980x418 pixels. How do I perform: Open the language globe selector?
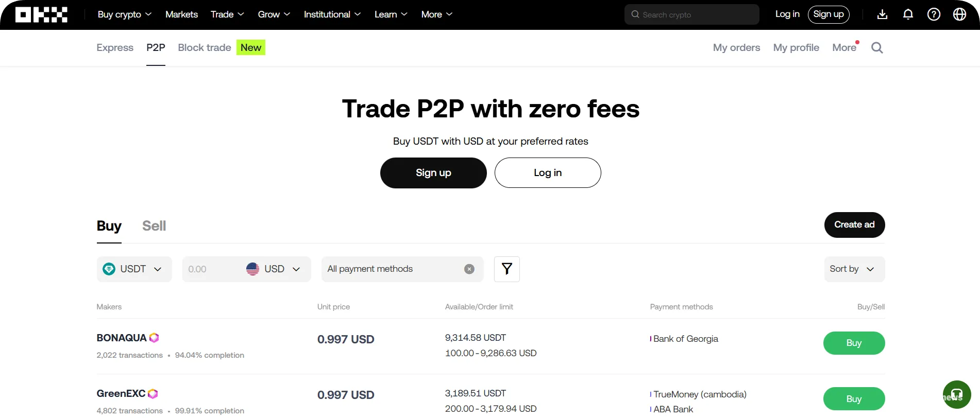click(959, 14)
